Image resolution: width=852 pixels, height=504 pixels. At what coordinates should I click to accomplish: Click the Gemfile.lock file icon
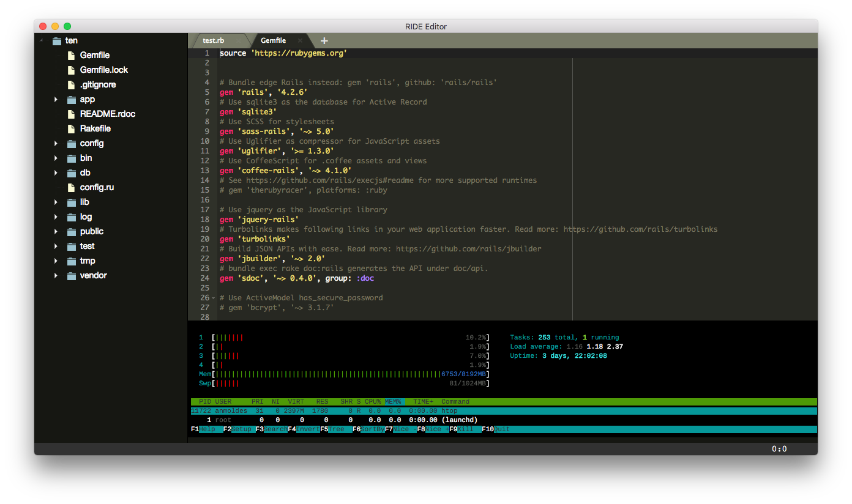coord(71,70)
